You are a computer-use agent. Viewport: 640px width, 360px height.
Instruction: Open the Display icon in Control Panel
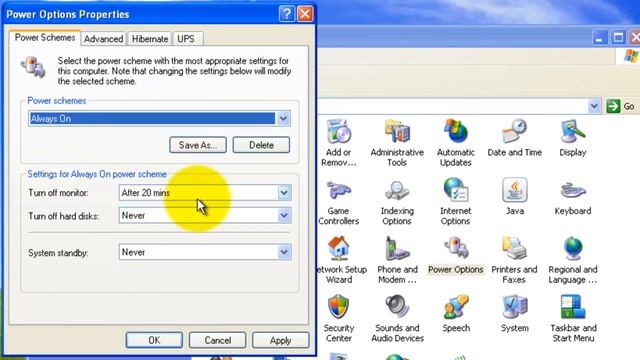pos(573,132)
